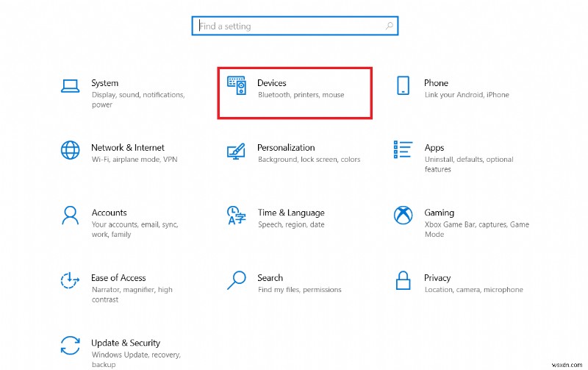This screenshot has height=370, width=588.
Task: Click the System laptop icon
Action: point(70,86)
